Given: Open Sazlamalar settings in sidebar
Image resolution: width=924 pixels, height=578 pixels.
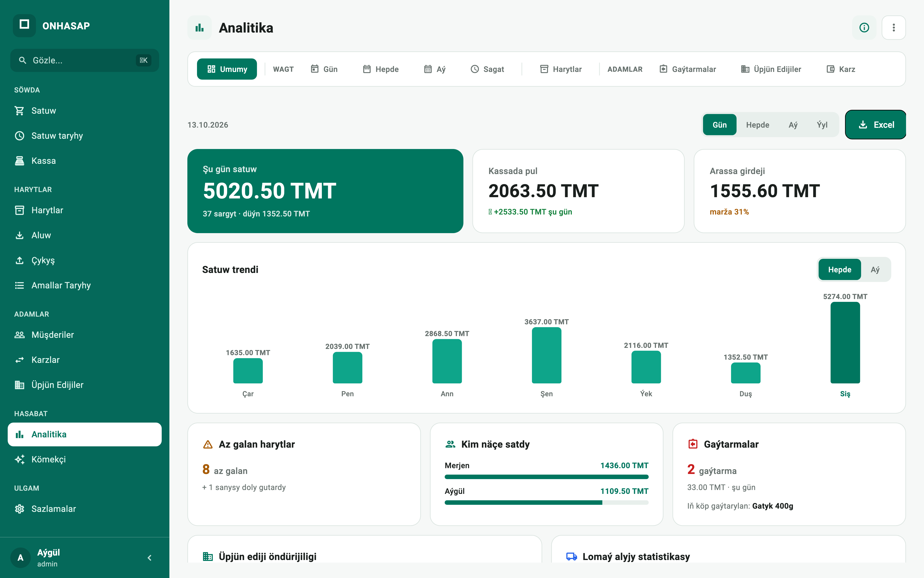Looking at the screenshot, I should [84, 509].
